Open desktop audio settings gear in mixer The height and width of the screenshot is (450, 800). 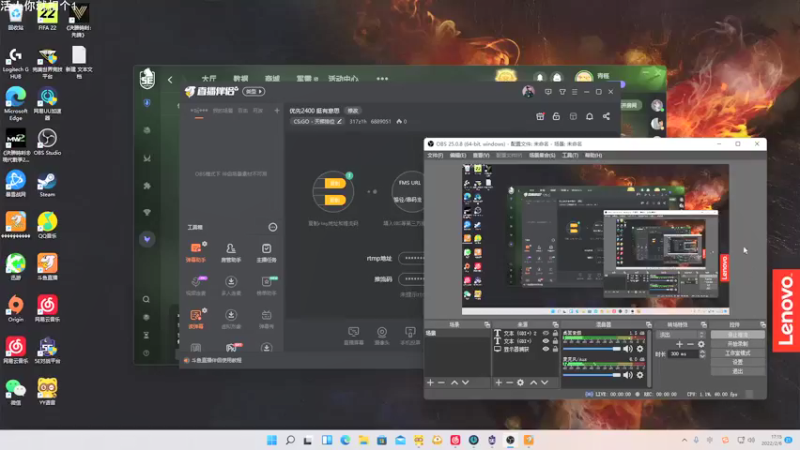click(x=640, y=349)
